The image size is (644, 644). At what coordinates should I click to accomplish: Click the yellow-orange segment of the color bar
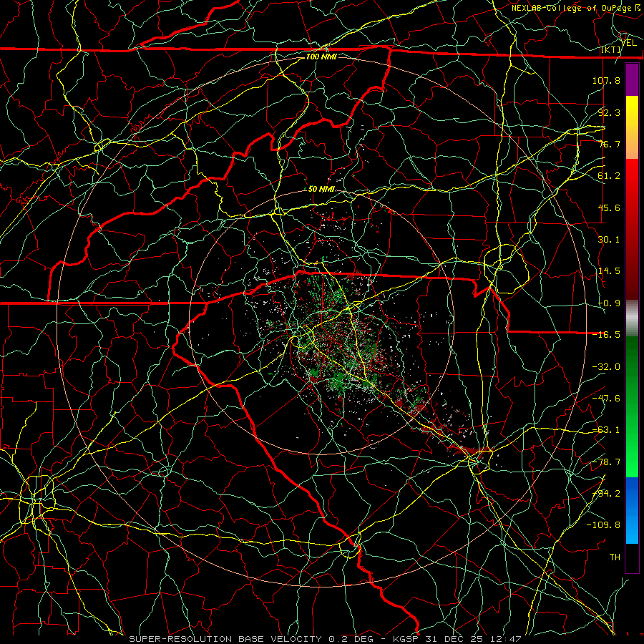[632, 128]
